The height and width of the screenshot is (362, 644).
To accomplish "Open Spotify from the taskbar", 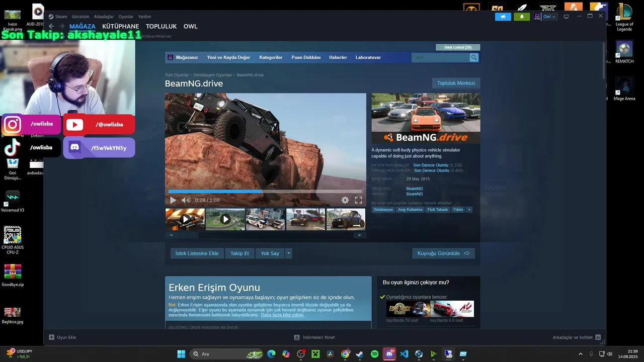I will 374,354.
